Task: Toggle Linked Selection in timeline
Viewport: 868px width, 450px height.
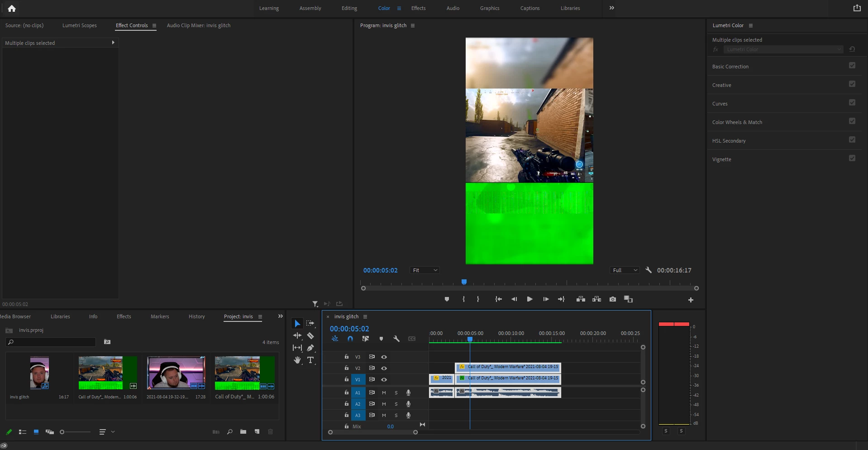Action: 366,339
